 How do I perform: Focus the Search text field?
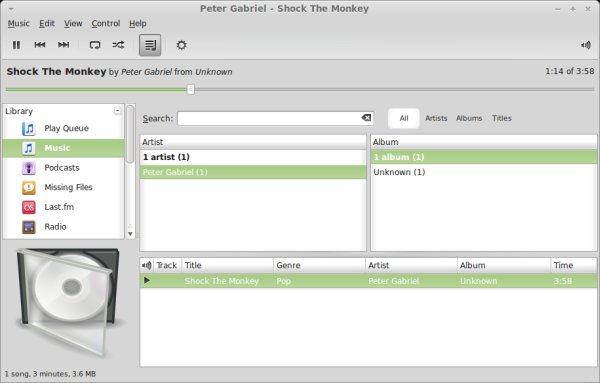coord(269,118)
